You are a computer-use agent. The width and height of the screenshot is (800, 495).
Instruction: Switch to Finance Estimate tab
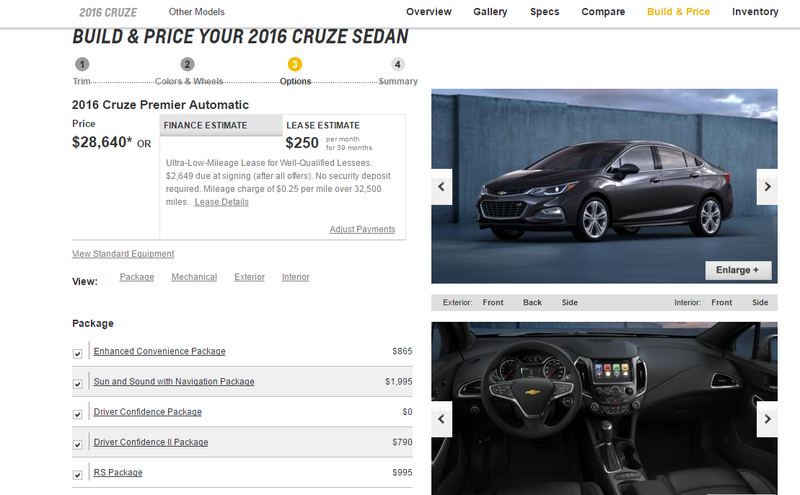221,126
